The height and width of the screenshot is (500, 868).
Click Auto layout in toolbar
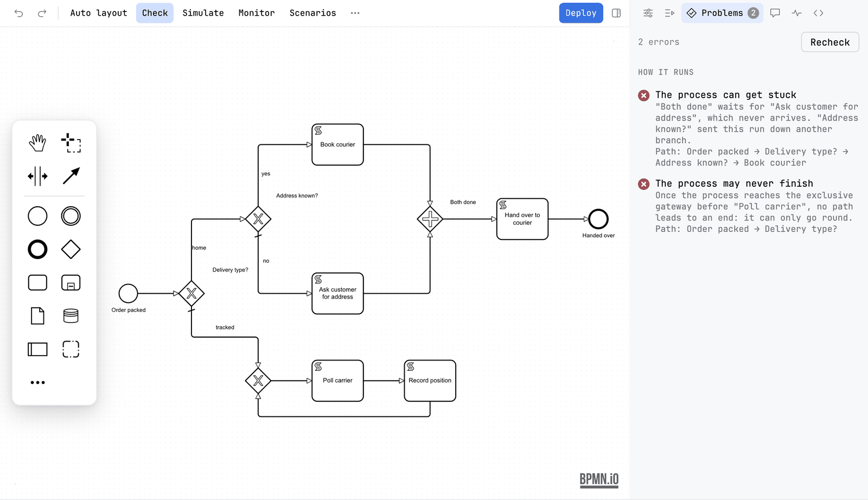99,13
